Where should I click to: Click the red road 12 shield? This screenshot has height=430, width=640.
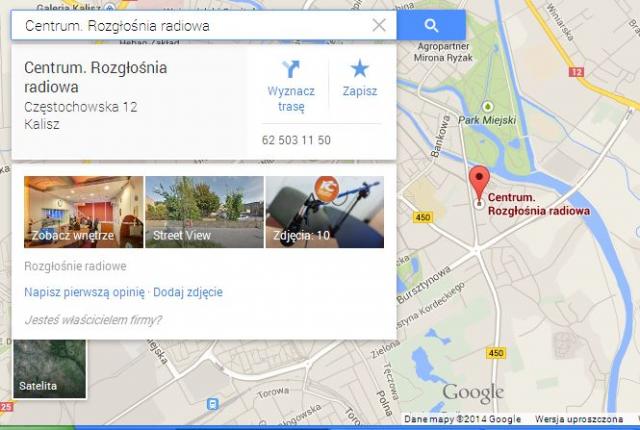576,72
